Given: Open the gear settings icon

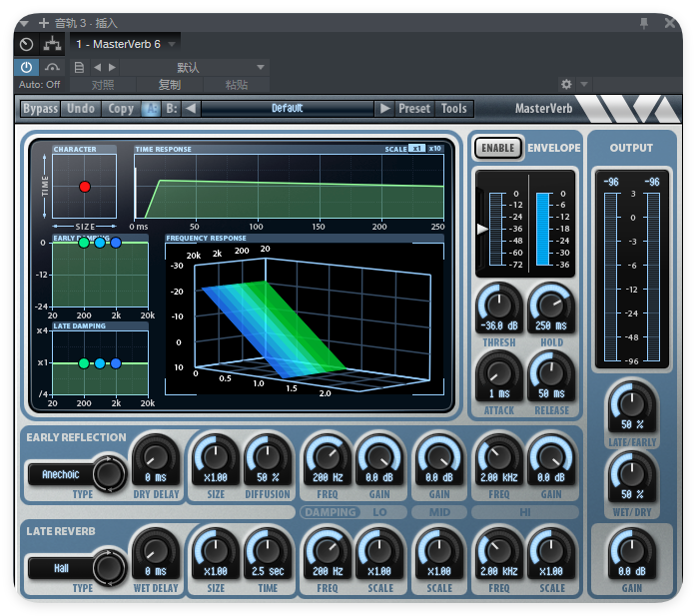Looking at the screenshot, I should click(566, 84).
